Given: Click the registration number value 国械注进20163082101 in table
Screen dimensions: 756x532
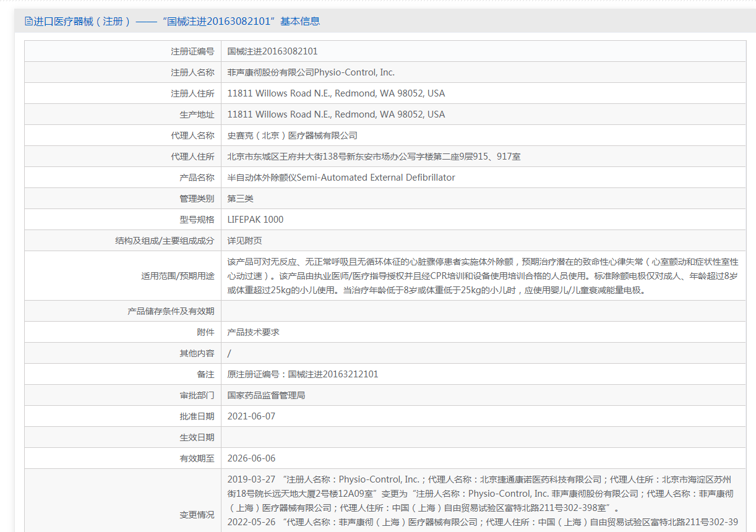Looking at the screenshot, I should pyautogui.click(x=272, y=51).
